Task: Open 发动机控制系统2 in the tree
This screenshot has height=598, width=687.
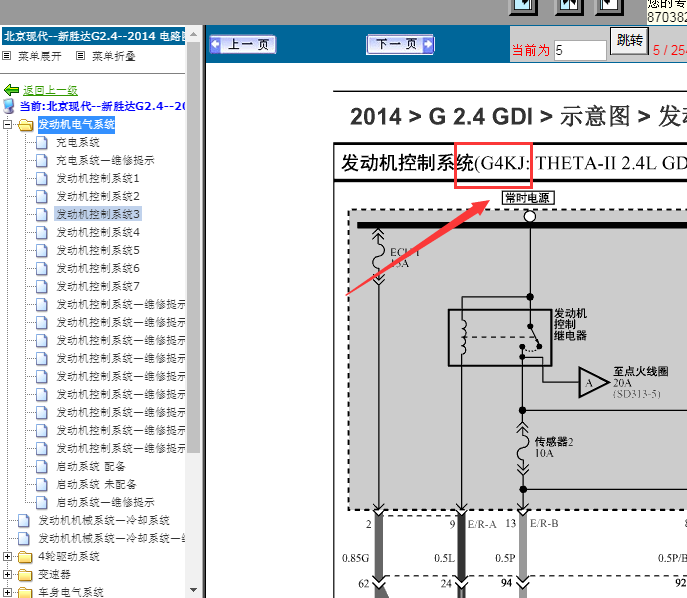Action: (98, 196)
